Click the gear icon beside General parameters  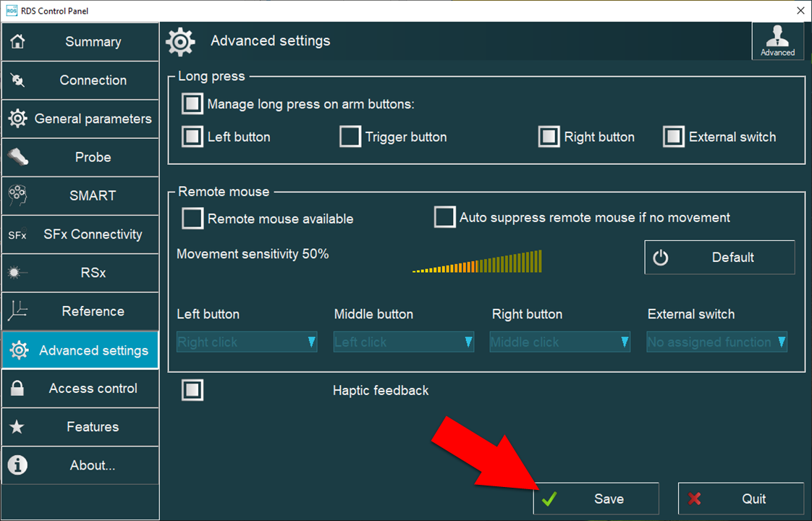[x=17, y=119]
